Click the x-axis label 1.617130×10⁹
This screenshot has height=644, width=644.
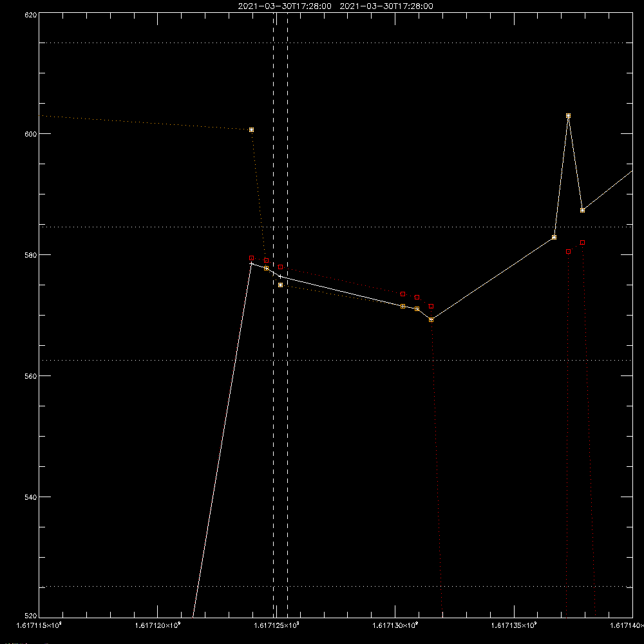tap(395, 625)
